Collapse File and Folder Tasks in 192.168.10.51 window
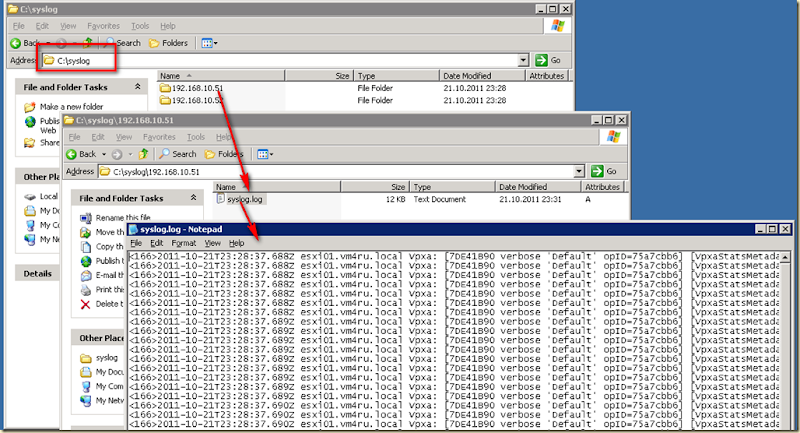The width and height of the screenshot is (800, 433). (193, 198)
